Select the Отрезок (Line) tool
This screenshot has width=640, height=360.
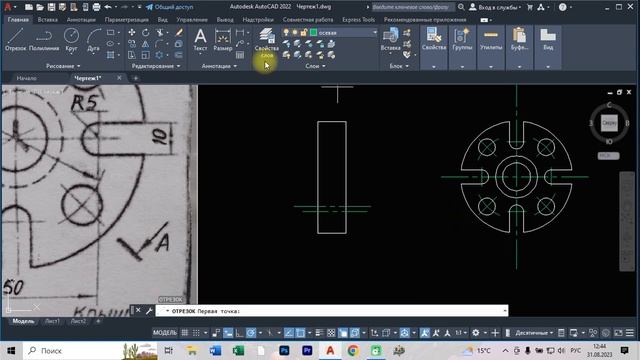pyautogui.click(x=16, y=40)
